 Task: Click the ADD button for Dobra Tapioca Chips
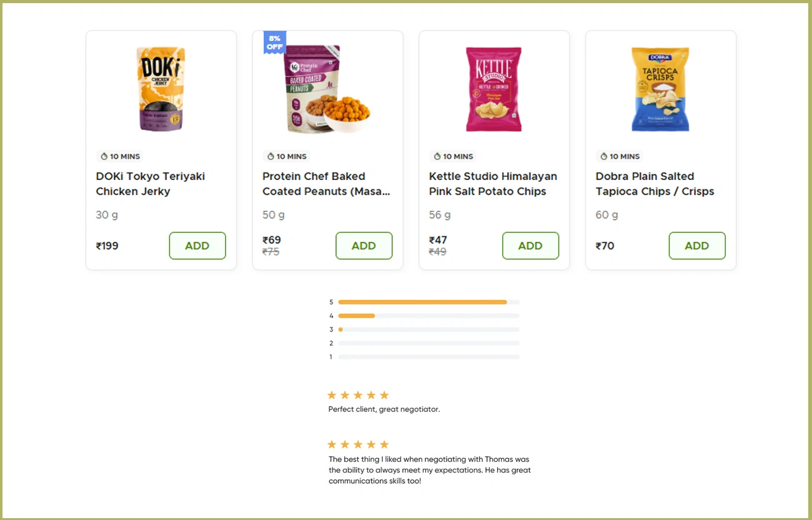tap(697, 246)
